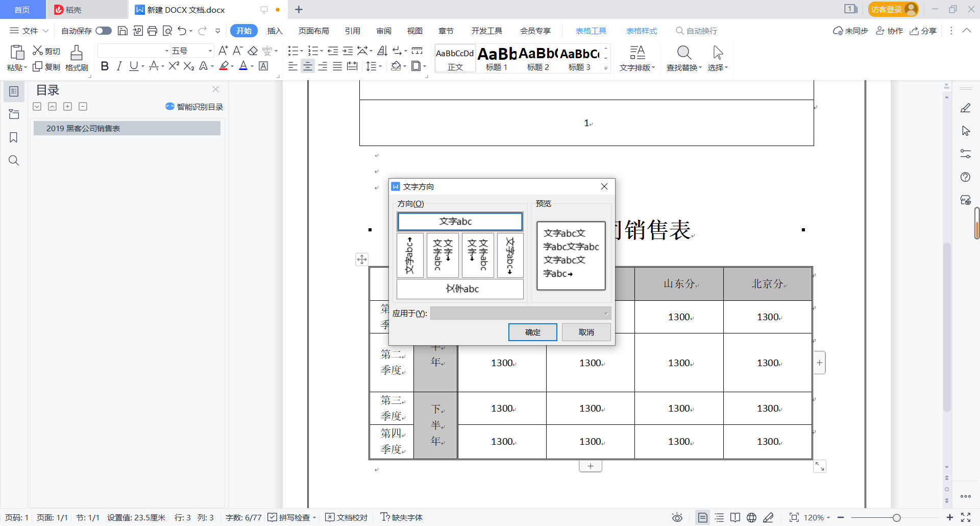Click 取消 in the text direction dialog

[586, 332]
